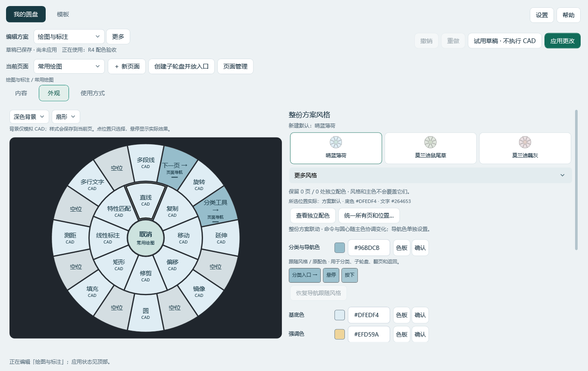Click the 分类入口 → preview chip
The height and width of the screenshot is (371, 588).
305,275
